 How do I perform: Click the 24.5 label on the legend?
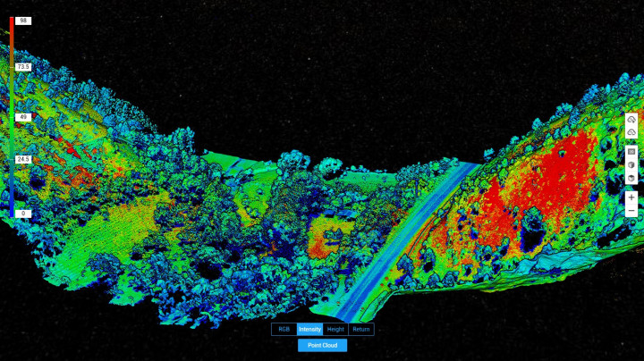click(23, 159)
